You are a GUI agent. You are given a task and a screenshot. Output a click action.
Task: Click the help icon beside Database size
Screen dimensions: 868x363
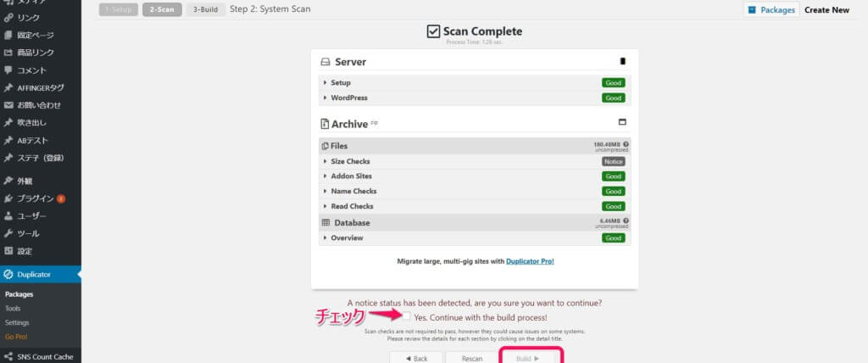[626, 221]
